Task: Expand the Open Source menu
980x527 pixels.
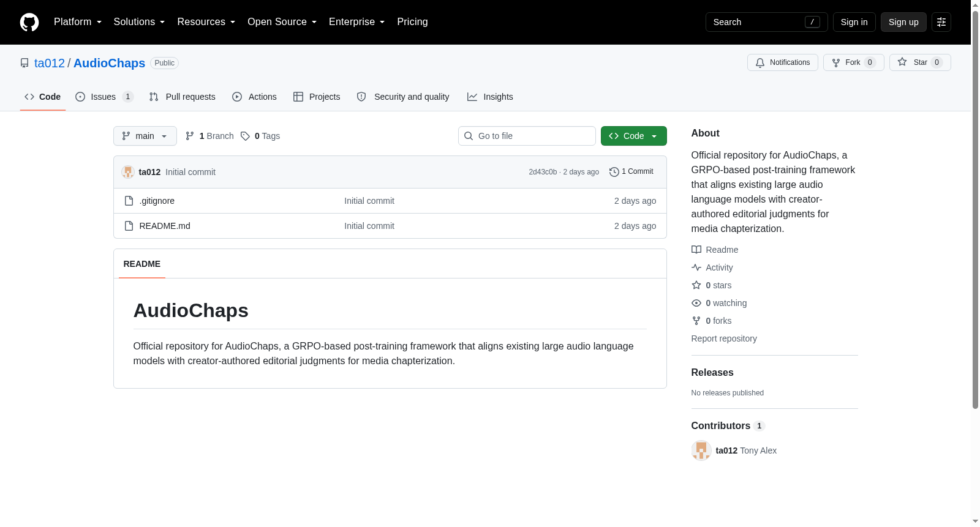Action: (x=282, y=22)
